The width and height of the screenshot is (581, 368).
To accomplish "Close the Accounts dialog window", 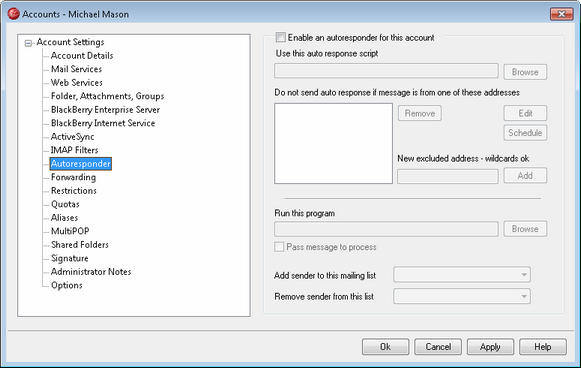I will click(x=561, y=14).
